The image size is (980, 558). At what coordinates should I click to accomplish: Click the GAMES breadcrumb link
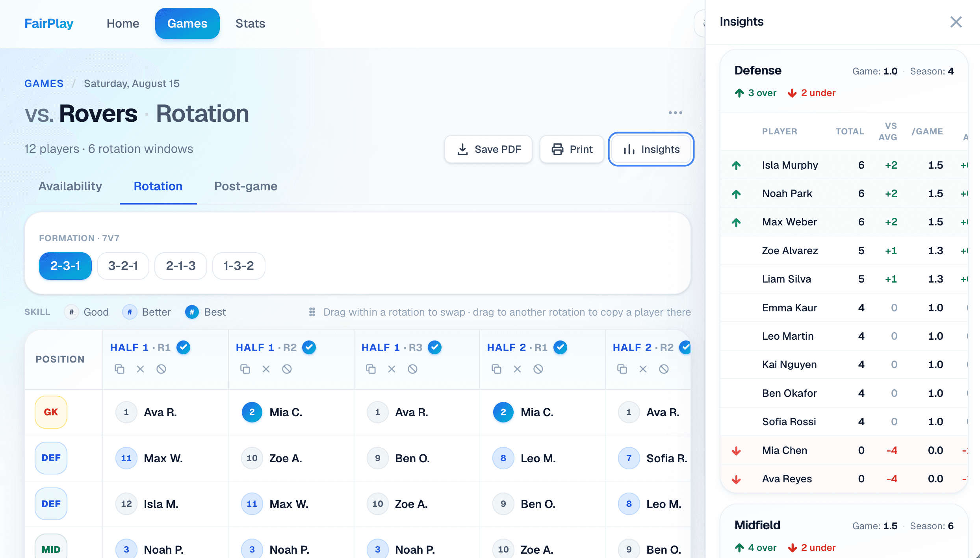[44, 84]
